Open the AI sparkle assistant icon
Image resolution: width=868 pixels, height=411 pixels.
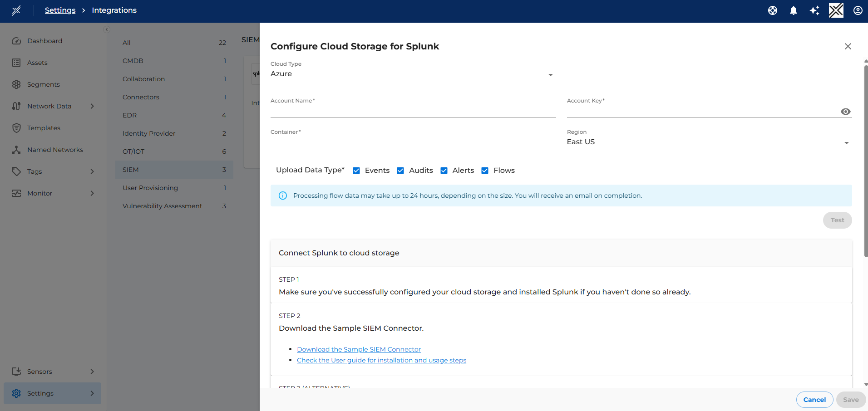[x=814, y=10]
